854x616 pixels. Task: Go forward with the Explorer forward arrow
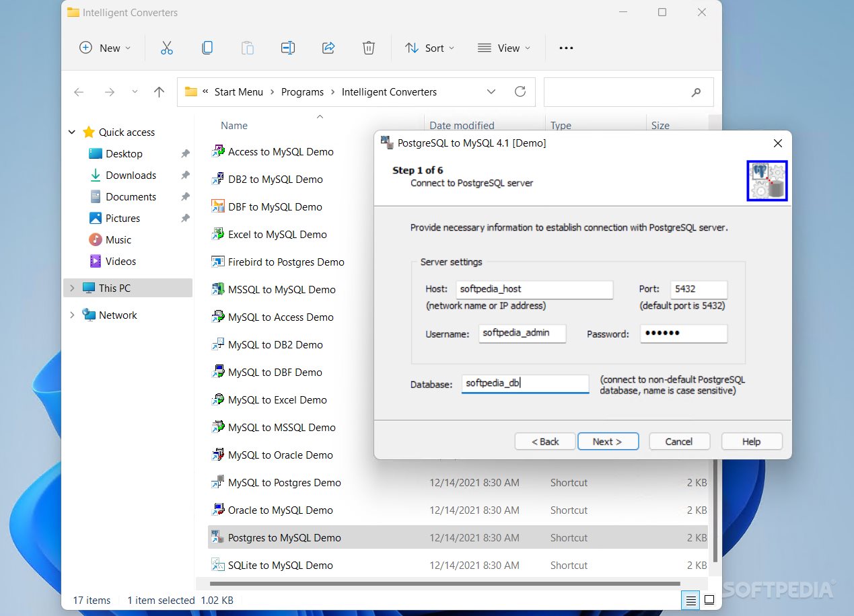pos(110,92)
